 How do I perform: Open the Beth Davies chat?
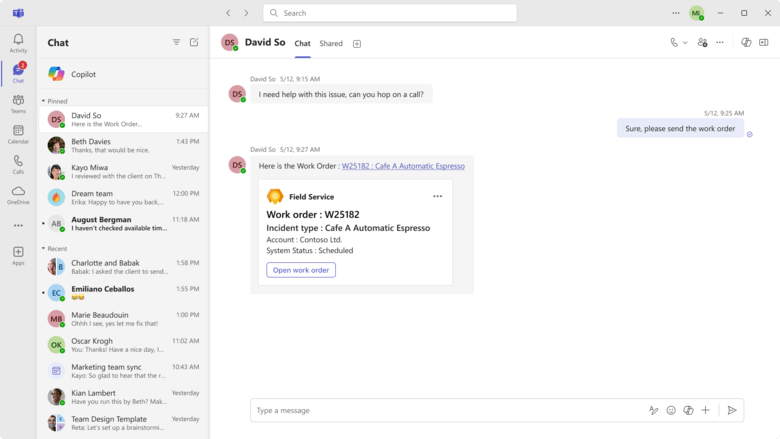click(123, 145)
